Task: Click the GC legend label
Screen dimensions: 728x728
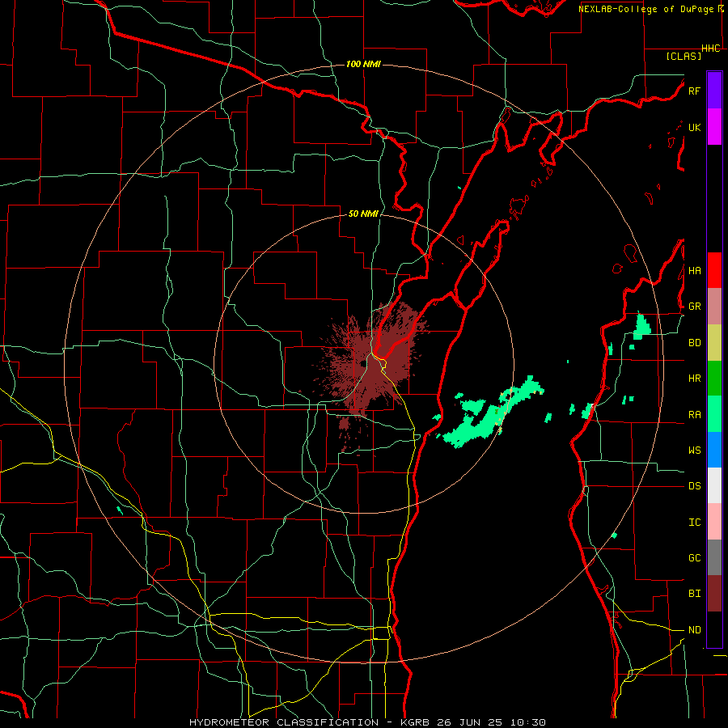Action: point(694,558)
